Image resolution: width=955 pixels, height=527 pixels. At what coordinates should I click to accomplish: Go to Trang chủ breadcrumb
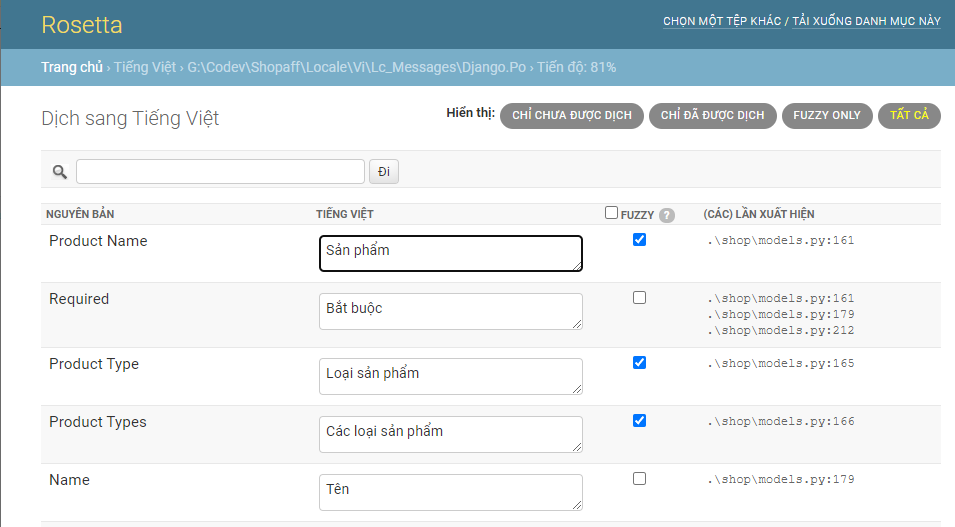71,68
